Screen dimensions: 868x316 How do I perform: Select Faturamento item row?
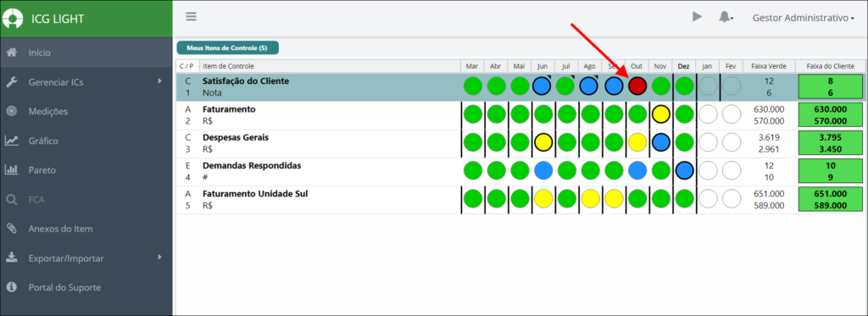point(229,109)
